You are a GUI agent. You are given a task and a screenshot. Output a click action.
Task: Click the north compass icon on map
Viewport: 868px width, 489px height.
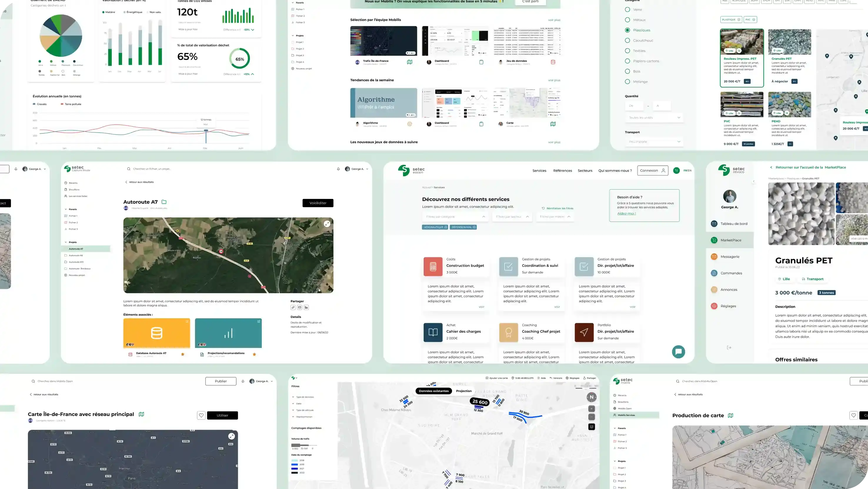[x=591, y=397]
